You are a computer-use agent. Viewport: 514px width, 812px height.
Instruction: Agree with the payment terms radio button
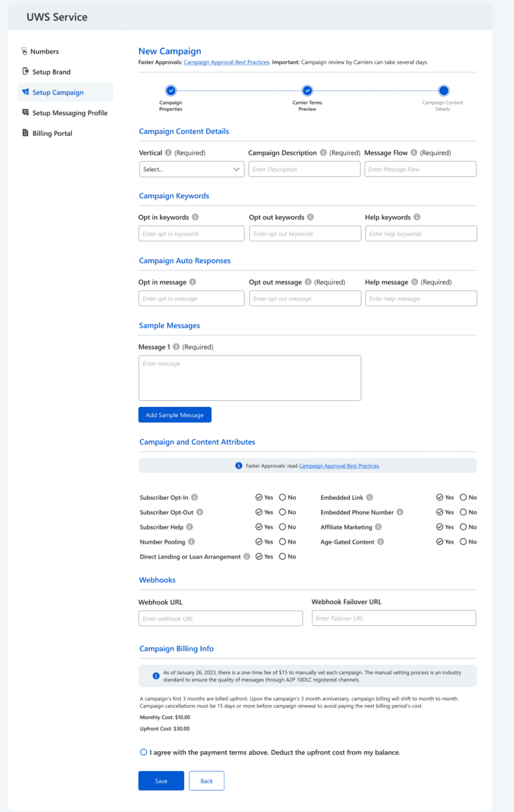(x=144, y=752)
